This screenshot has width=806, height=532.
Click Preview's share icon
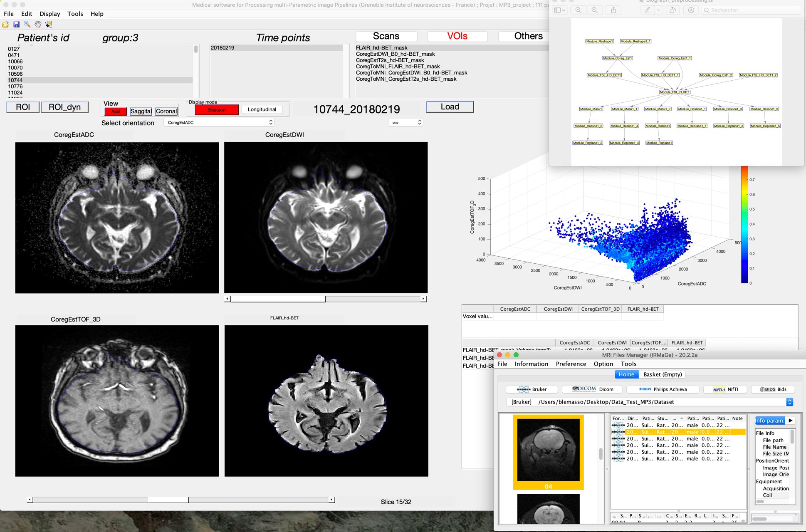tap(613, 10)
